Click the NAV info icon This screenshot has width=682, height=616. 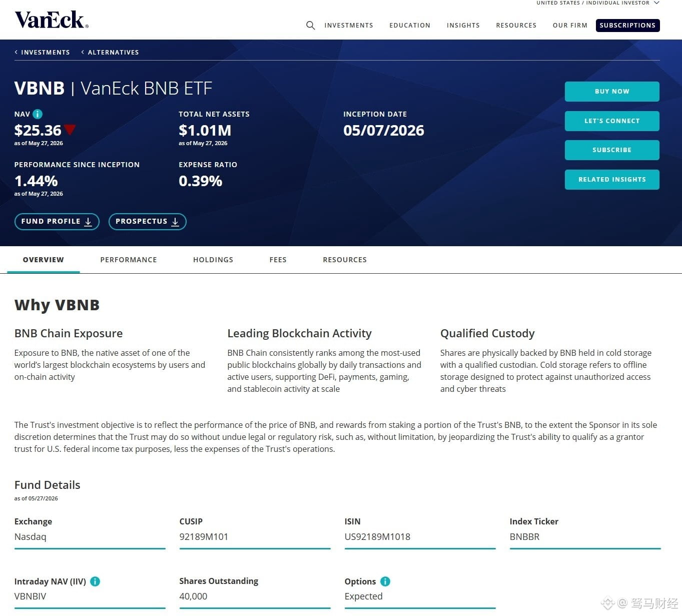click(38, 114)
